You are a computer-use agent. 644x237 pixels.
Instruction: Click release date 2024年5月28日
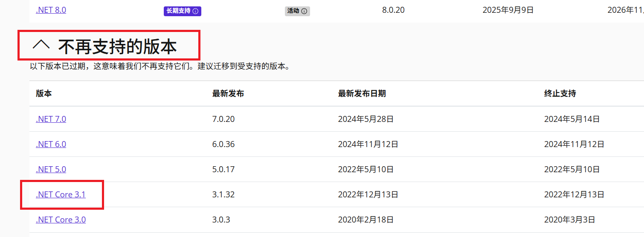[x=366, y=119]
